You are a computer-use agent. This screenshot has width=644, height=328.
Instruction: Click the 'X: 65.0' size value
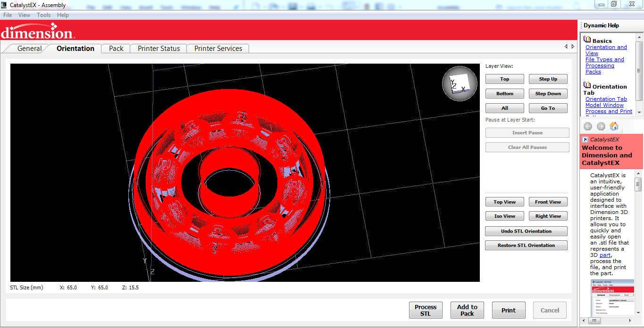pos(68,287)
